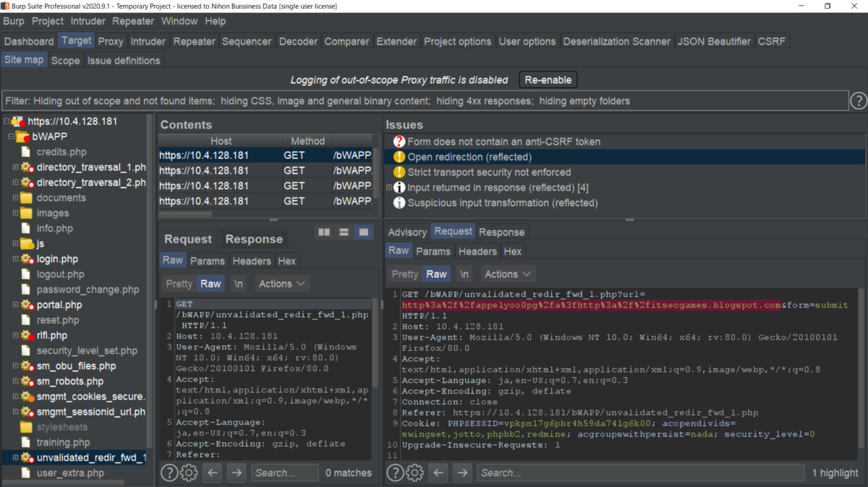Viewport: 868px width, 487px height.
Task: Click Suspicious input transformation info icon
Action: click(399, 203)
